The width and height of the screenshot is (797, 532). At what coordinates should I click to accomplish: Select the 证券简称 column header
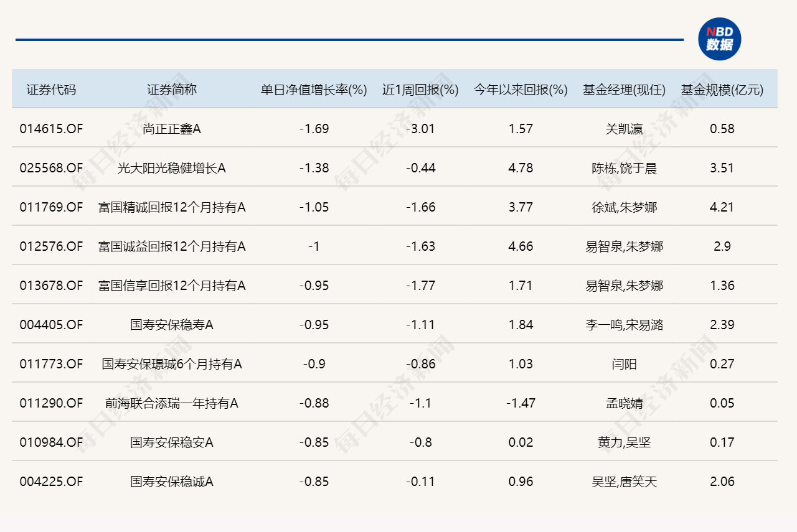(172, 90)
